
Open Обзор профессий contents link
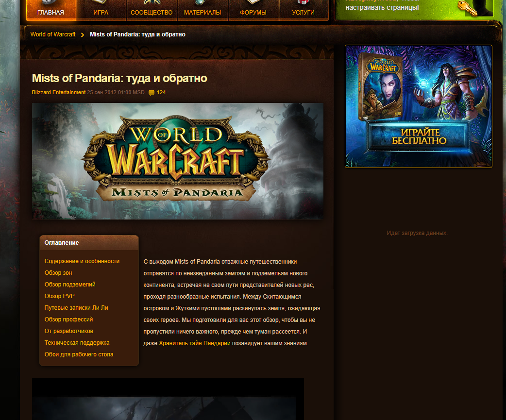tap(69, 319)
